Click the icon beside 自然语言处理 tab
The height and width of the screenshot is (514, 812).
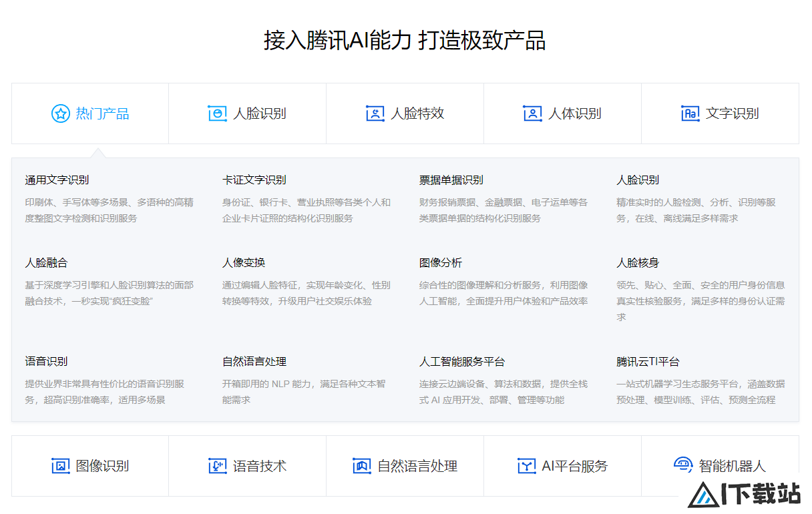point(362,466)
